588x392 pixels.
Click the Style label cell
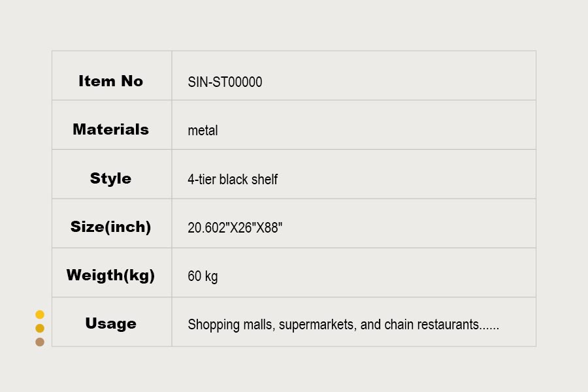click(x=112, y=174)
